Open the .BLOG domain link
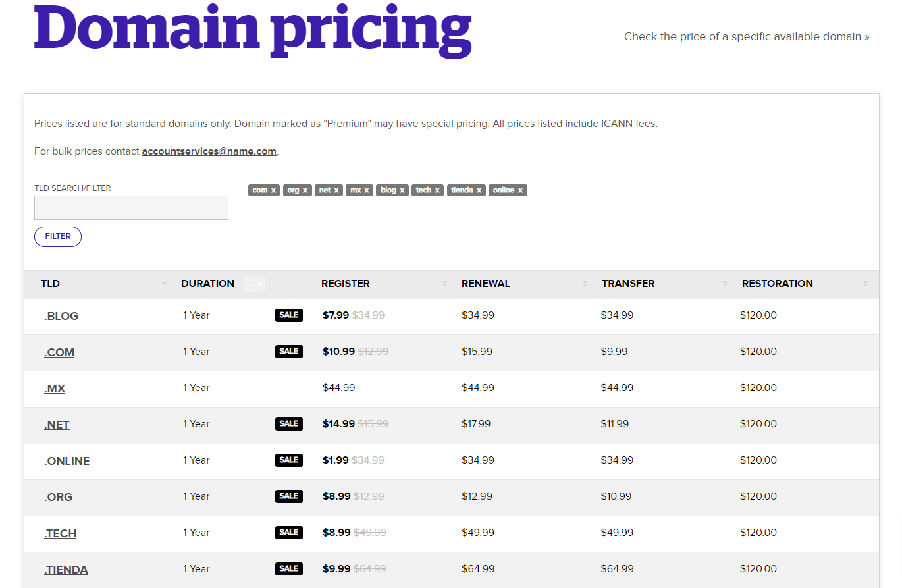 click(61, 316)
